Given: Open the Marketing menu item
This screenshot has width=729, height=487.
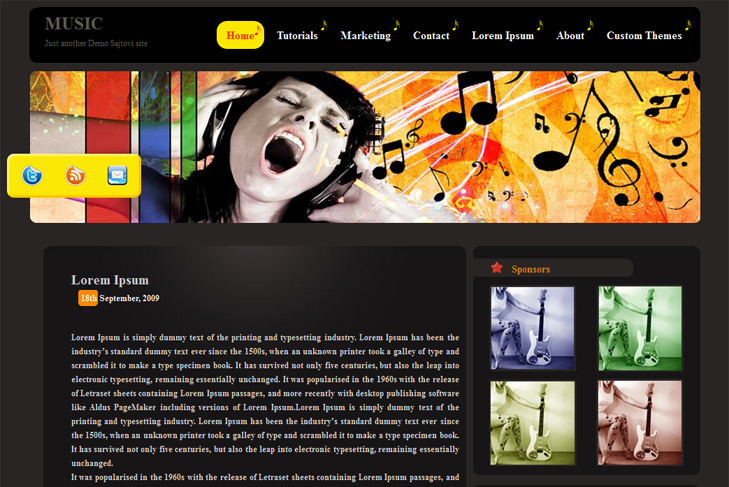Looking at the screenshot, I should pos(365,35).
